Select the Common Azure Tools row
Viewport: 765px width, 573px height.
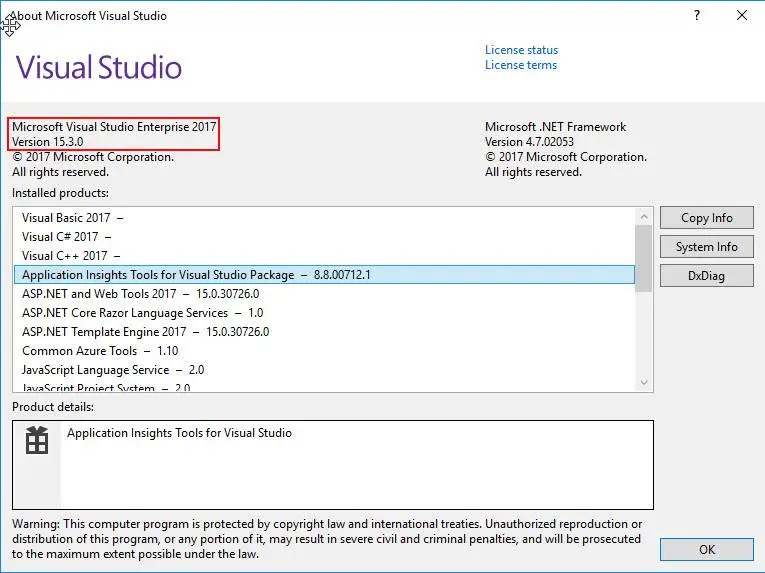click(324, 351)
